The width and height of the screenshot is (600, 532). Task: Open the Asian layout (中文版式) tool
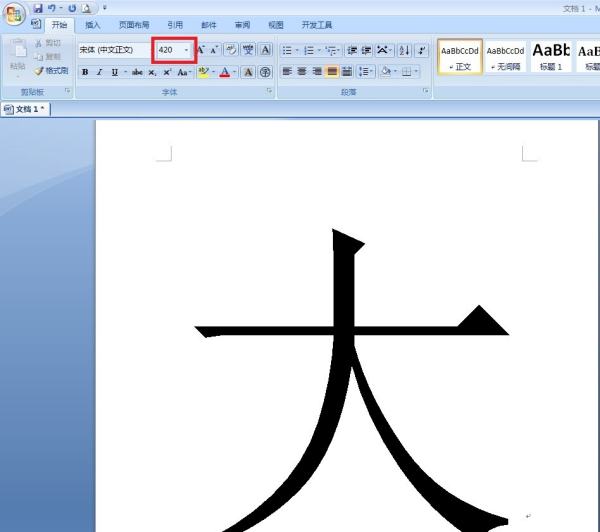383,50
